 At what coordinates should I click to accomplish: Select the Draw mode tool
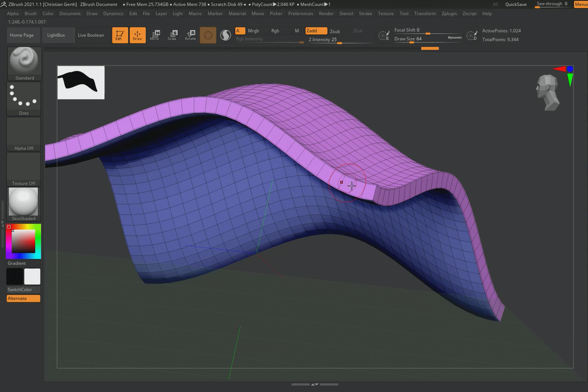pos(138,35)
